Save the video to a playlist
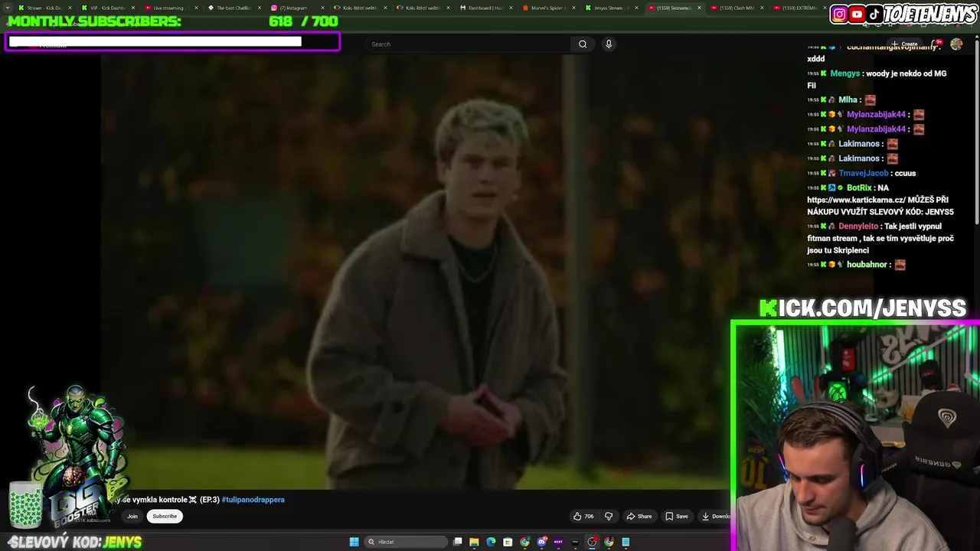The image size is (980, 551). coord(676,517)
